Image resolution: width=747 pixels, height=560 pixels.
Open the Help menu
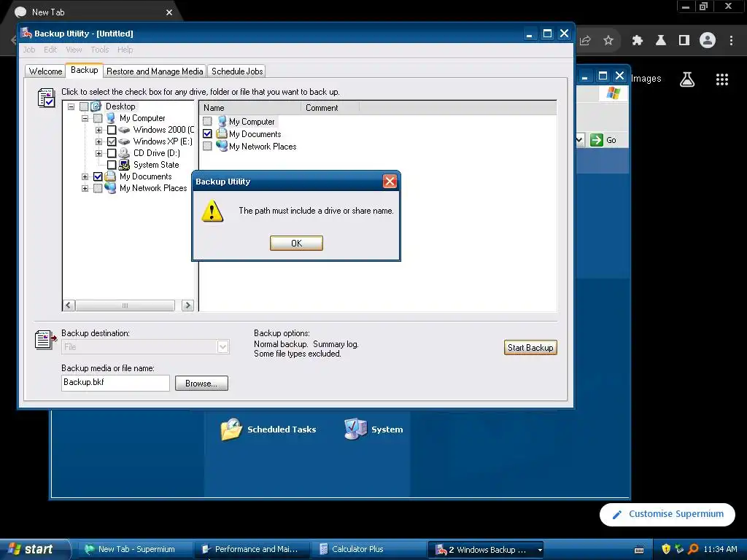pos(125,50)
